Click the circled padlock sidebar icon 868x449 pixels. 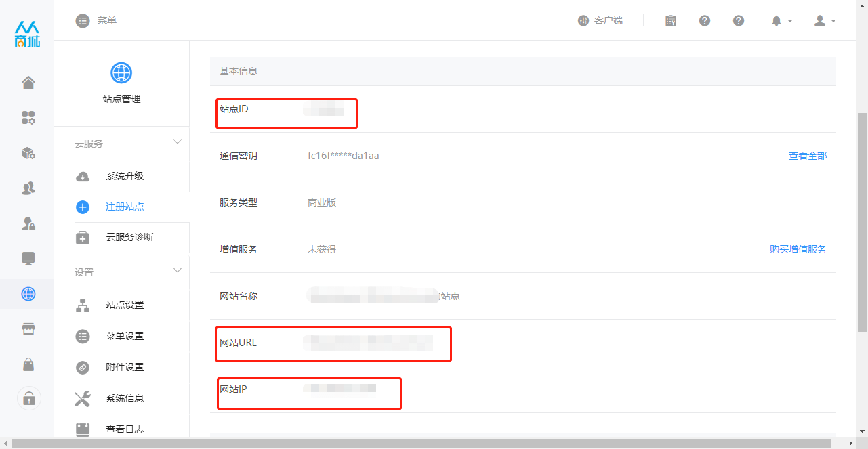[28, 398]
